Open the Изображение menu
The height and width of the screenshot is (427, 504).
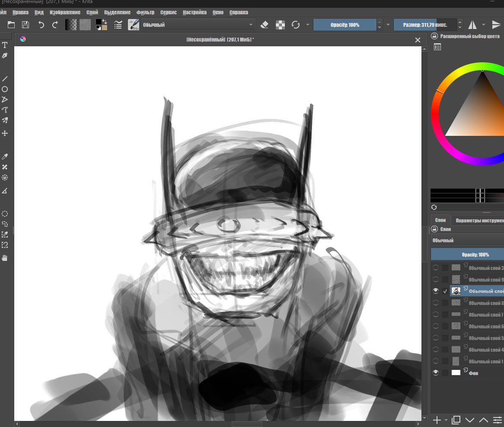click(x=65, y=12)
